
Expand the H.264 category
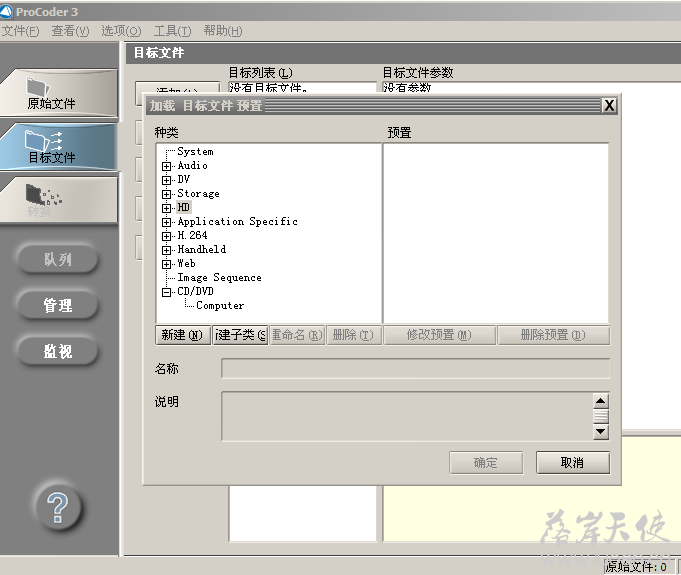pyautogui.click(x=166, y=236)
